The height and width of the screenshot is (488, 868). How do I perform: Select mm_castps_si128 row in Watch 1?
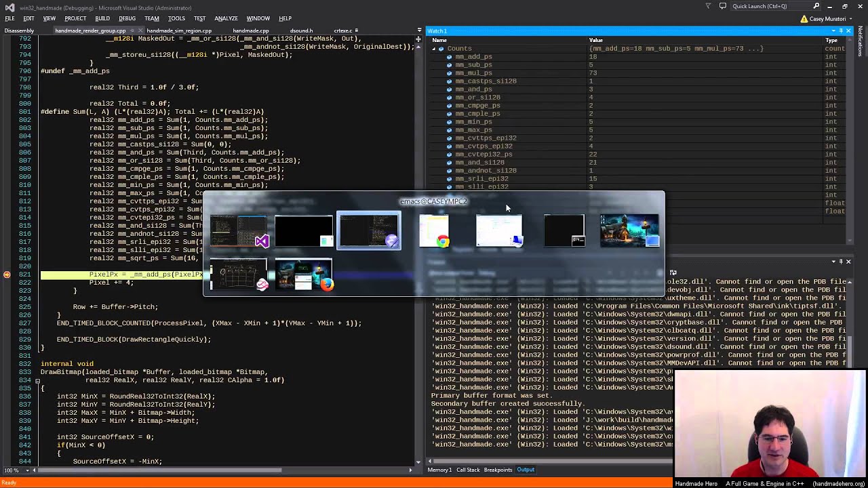pyautogui.click(x=638, y=81)
